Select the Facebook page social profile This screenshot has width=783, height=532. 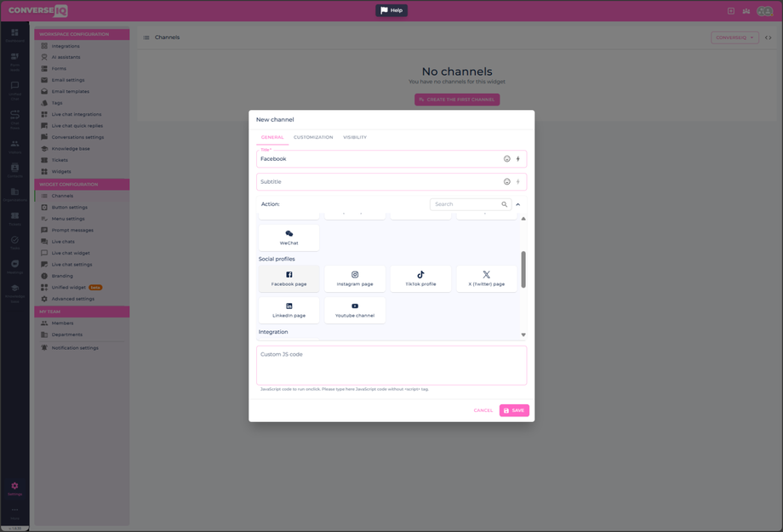[289, 278]
